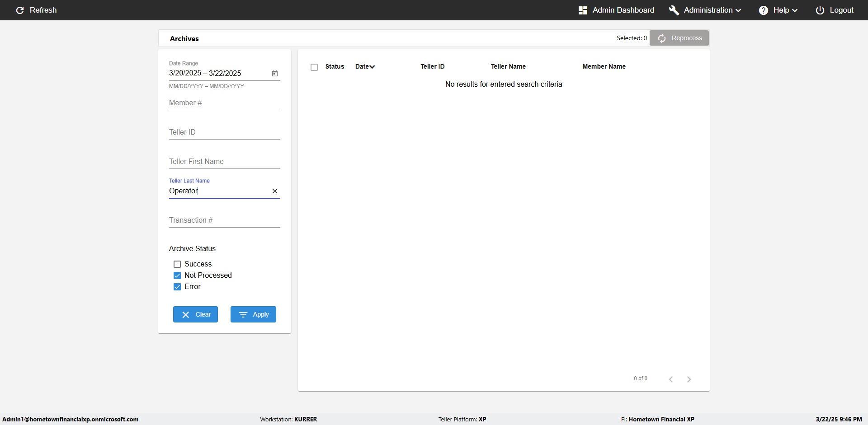This screenshot has width=868, height=425.
Task: Tick the select-all checkbox in table header
Action: point(314,67)
